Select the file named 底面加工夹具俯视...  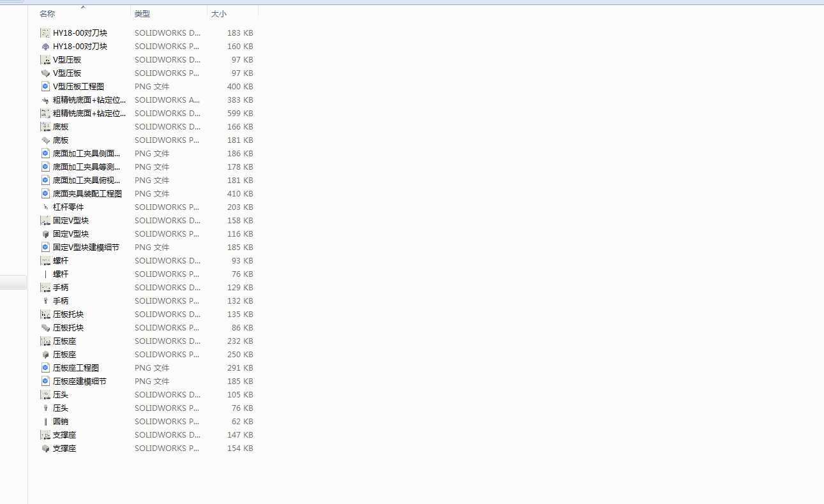(86, 180)
